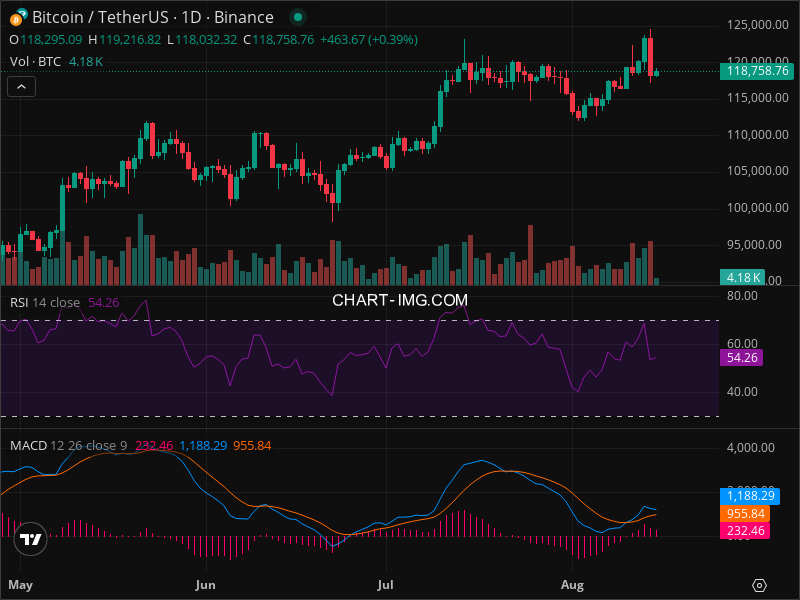Click the 115,000.00 price axis label
800x600 pixels.
(758, 97)
